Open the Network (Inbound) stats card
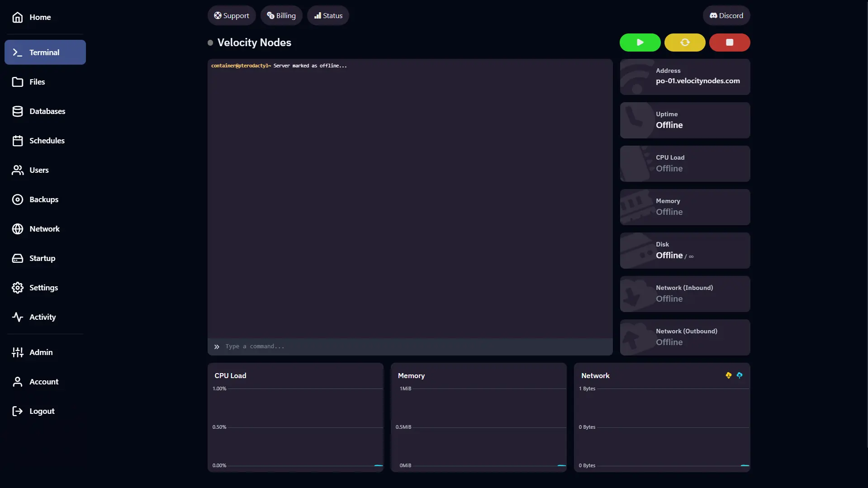 tap(684, 294)
